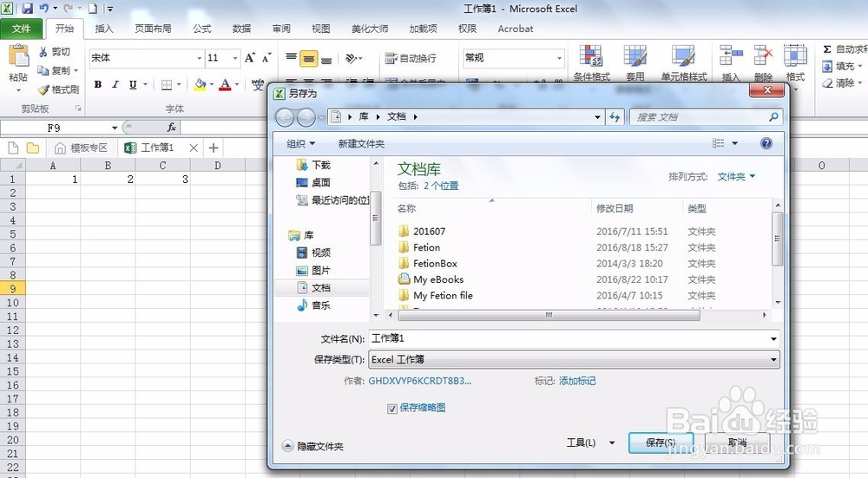Click the 2 locations (2 个位置) link

pyautogui.click(x=441, y=186)
